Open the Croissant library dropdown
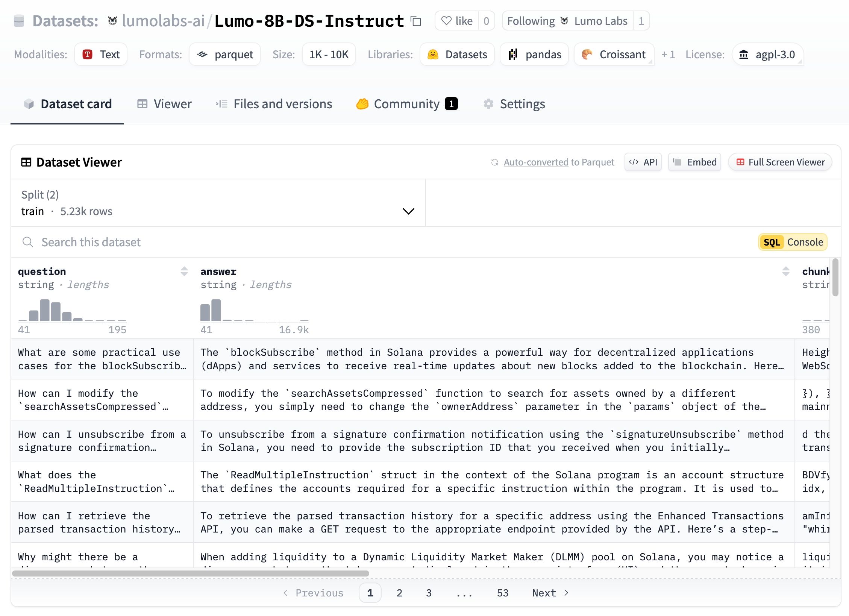Viewport: 849px width, 616px height. [614, 55]
